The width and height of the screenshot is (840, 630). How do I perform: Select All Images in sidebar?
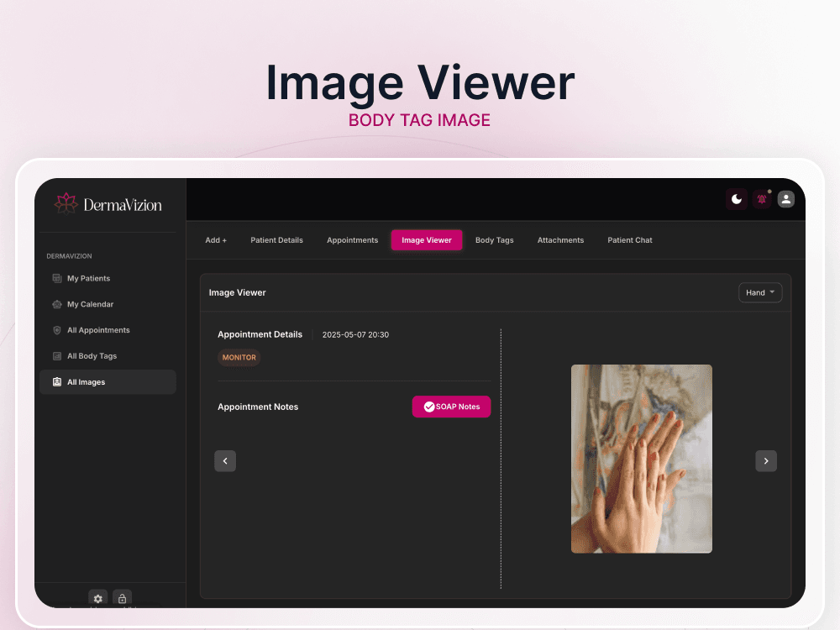tap(108, 382)
